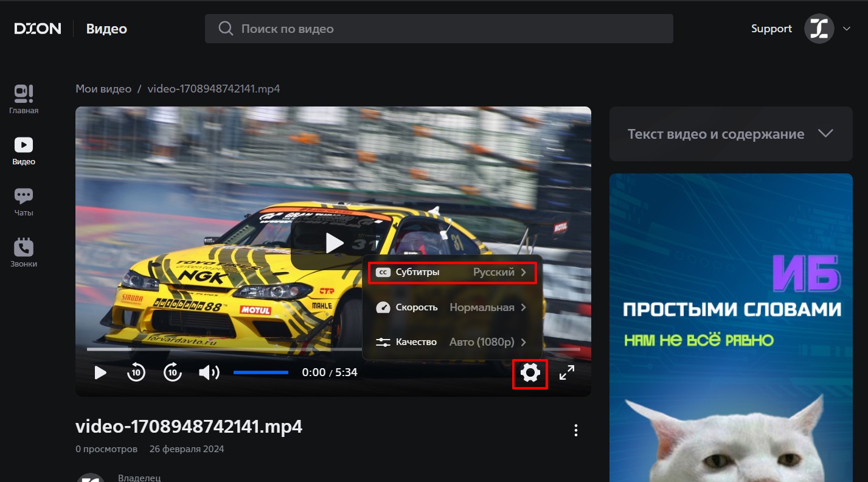The width and height of the screenshot is (868, 482).
Task: Open the Support link
Action: click(771, 29)
